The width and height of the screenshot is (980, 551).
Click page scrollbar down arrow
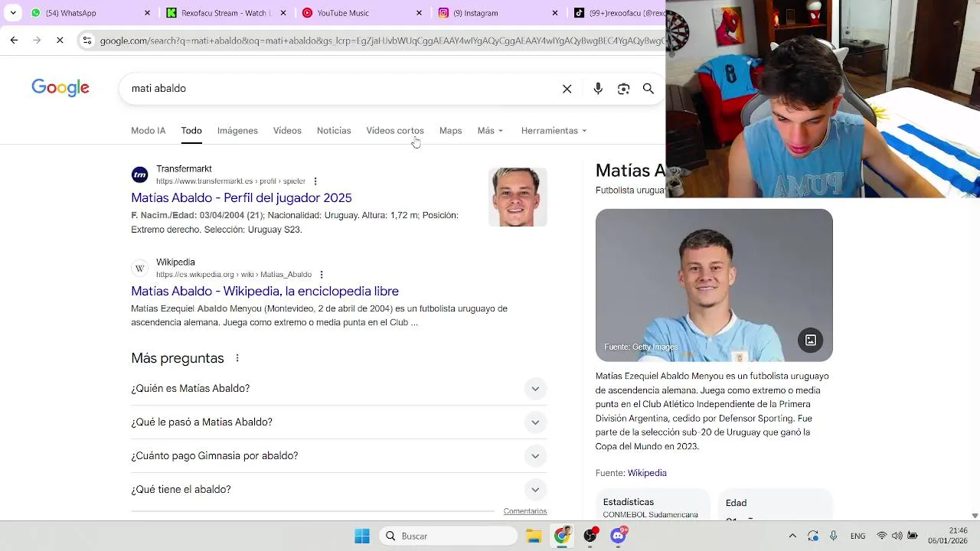click(975, 516)
